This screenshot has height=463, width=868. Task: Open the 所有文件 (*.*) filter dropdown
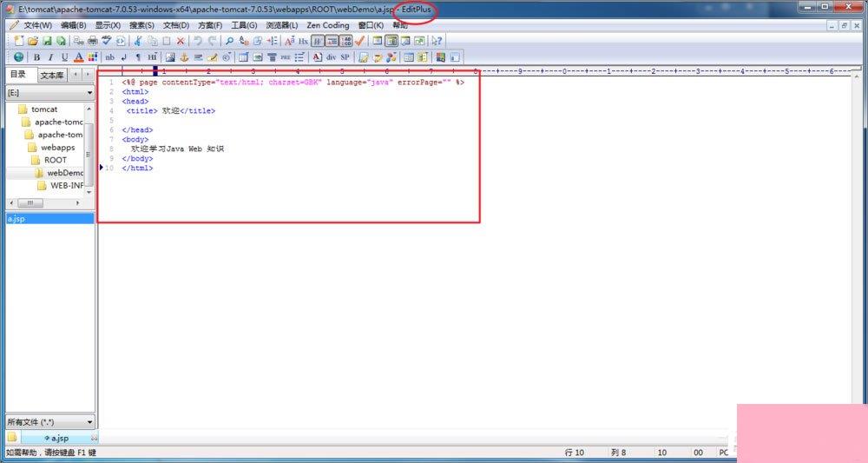(49, 422)
